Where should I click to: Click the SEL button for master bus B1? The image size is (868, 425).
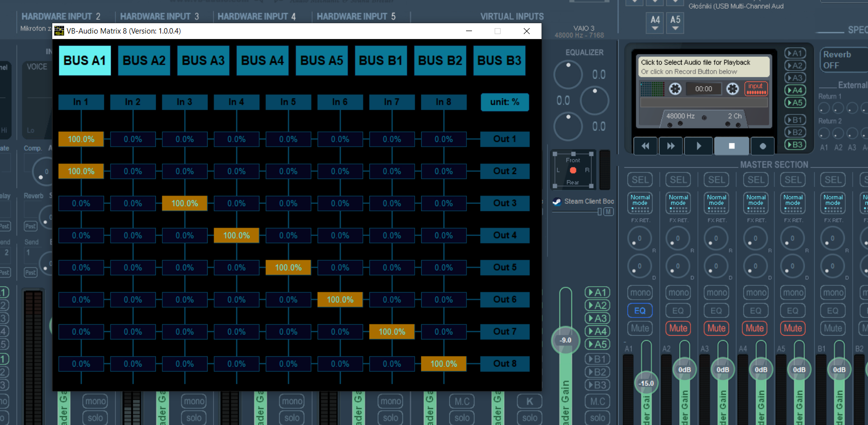833,180
